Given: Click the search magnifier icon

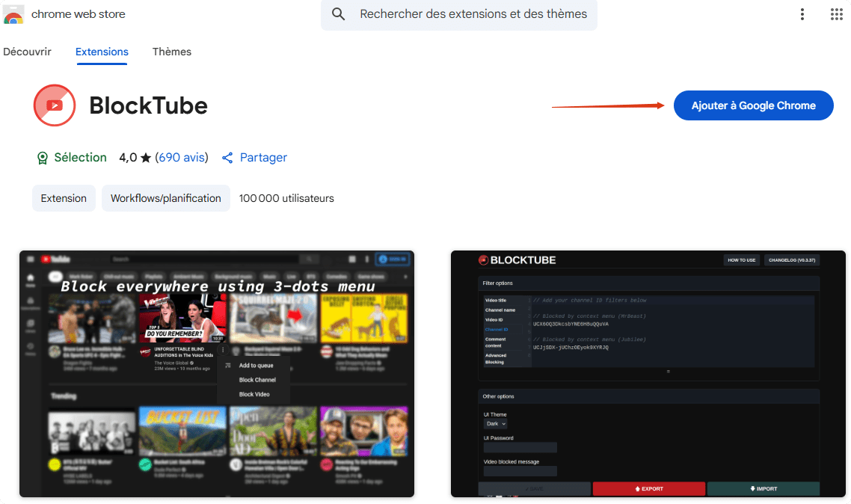Looking at the screenshot, I should pos(338,14).
